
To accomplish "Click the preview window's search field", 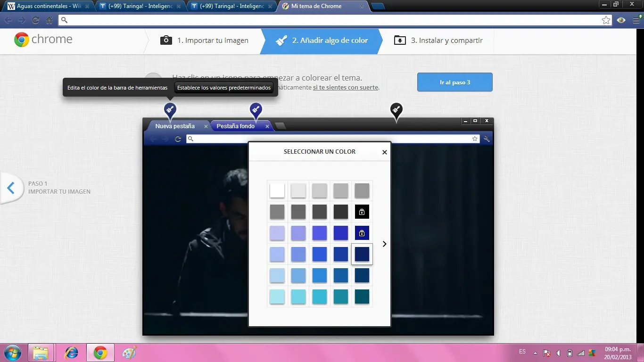I will click(333, 139).
